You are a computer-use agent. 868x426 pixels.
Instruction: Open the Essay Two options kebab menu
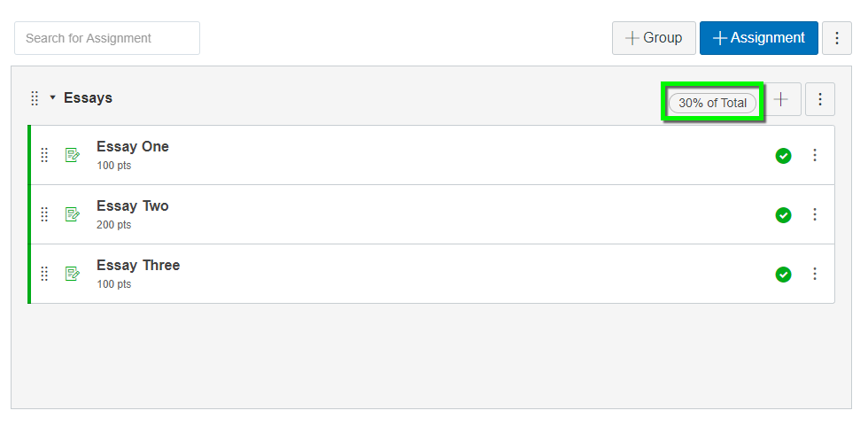814,214
